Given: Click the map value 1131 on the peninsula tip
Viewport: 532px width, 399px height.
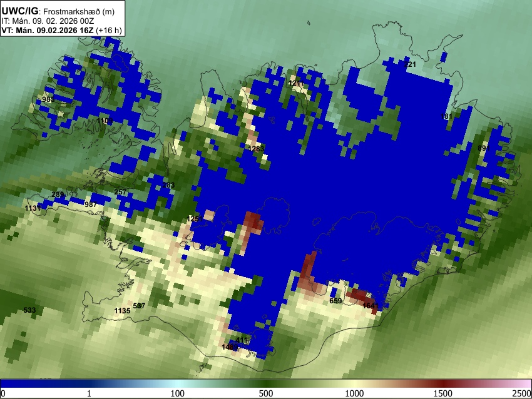Looking at the screenshot, I should 33,208.
